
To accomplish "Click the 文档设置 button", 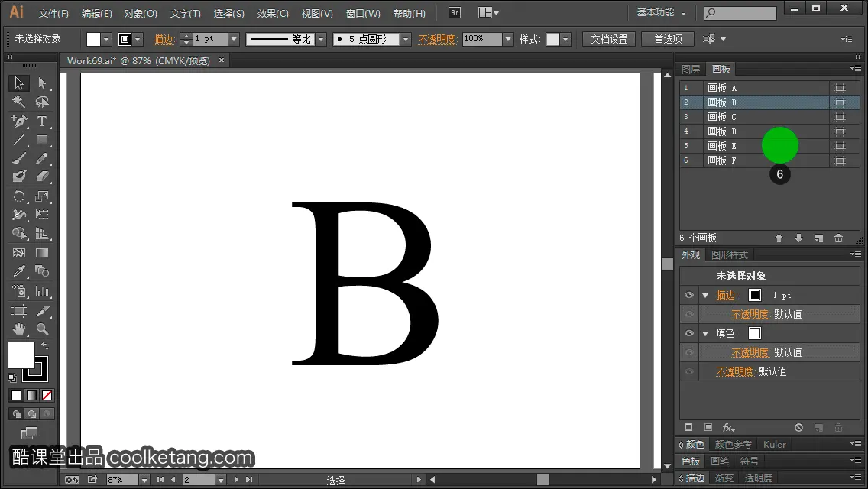I will (609, 39).
